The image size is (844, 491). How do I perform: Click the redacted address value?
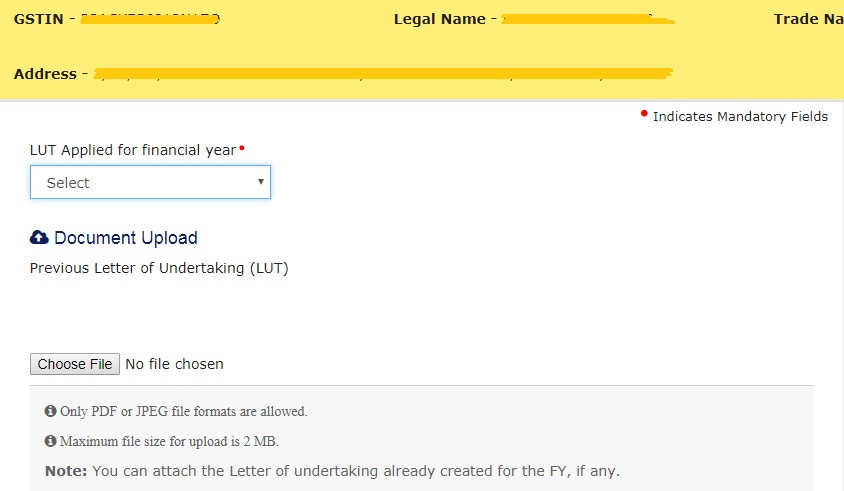click(383, 74)
